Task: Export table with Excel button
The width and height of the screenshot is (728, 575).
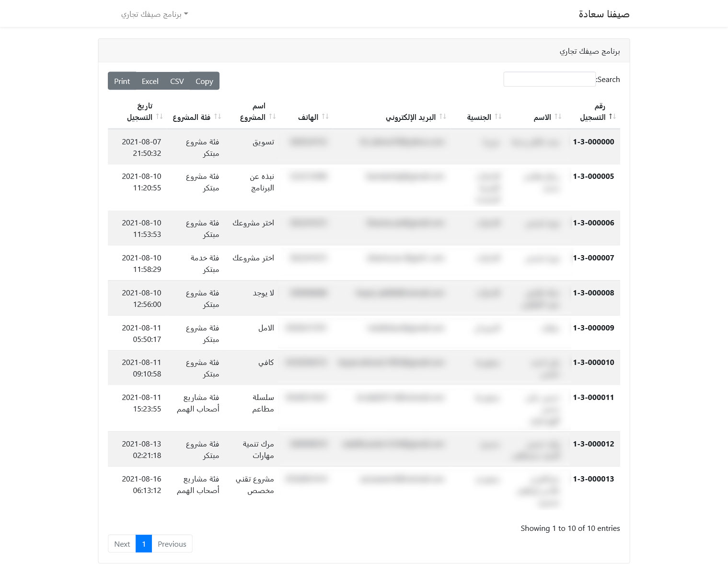Action: click(x=150, y=81)
